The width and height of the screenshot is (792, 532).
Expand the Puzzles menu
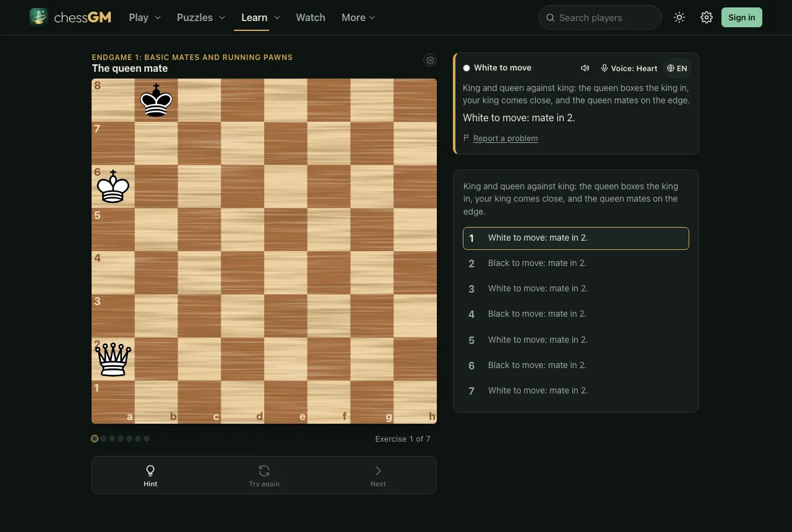click(x=201, y=17)
